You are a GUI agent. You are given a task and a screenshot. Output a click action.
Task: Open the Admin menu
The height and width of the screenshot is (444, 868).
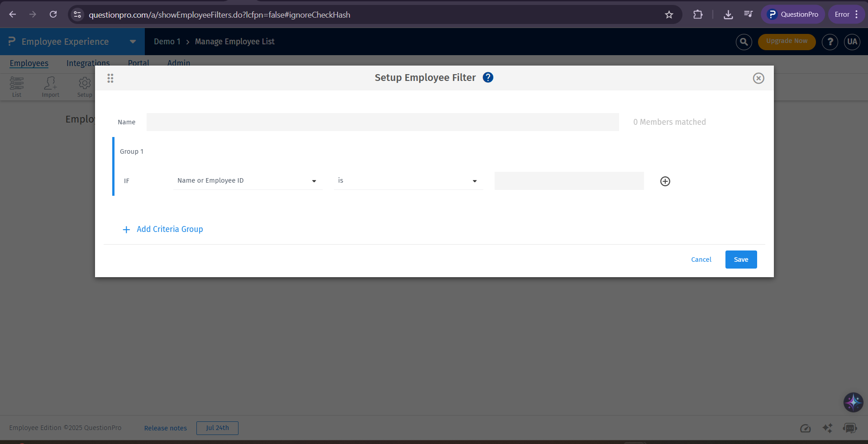(x=178, y=63)
